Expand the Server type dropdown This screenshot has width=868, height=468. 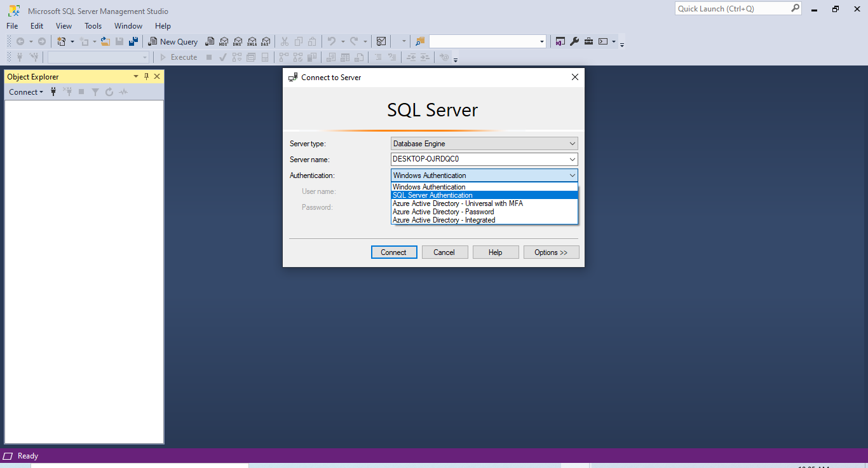(573, 144)
